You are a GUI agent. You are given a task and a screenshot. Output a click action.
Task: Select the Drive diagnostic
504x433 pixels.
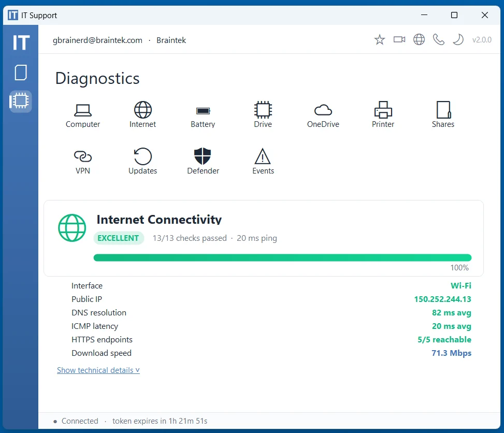[x=263, y=116]
